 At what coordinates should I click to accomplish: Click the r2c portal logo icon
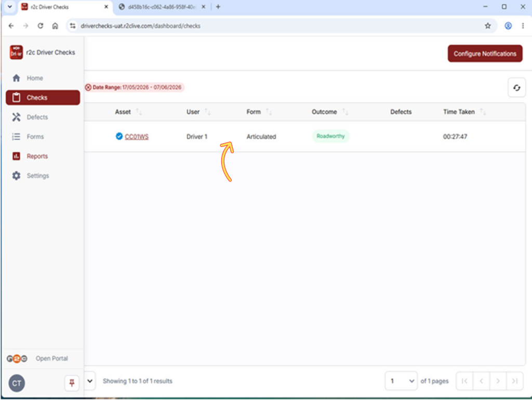coord(17,358)
